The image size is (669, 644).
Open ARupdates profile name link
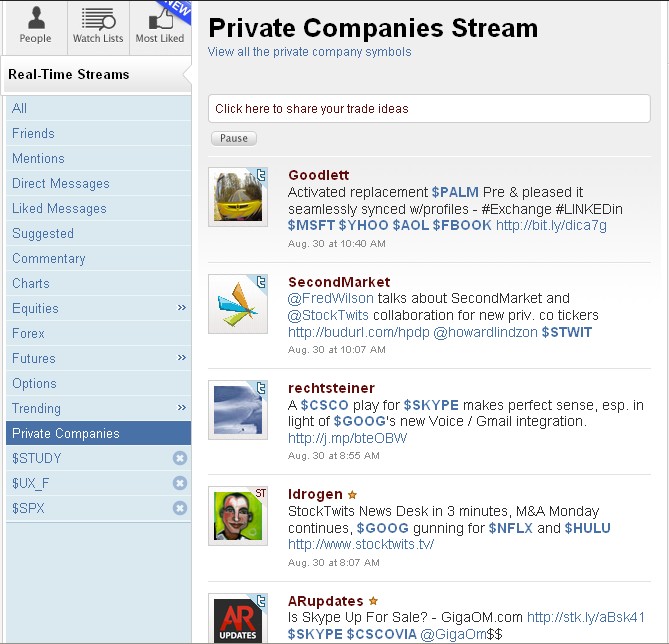coord(326,601)
